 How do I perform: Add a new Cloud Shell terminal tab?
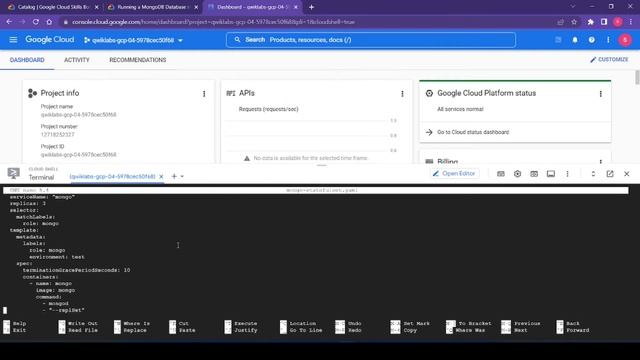coord(174,176)
